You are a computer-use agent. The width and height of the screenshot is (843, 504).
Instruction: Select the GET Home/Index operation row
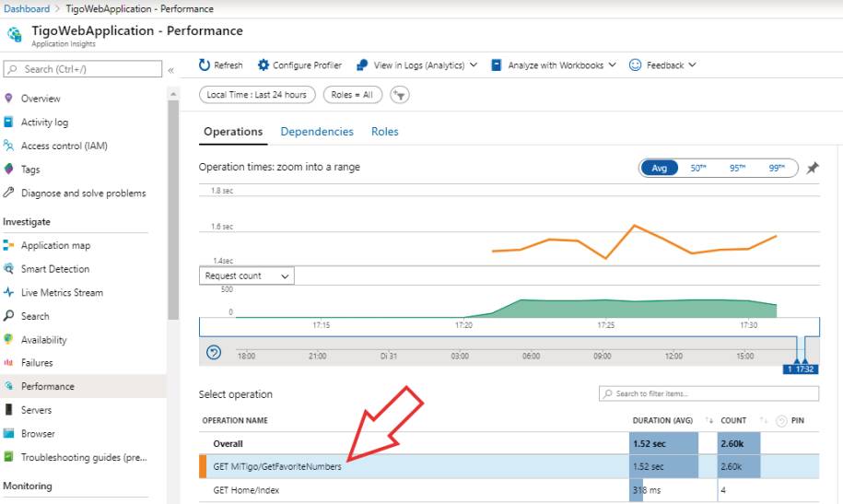point(509,490)
